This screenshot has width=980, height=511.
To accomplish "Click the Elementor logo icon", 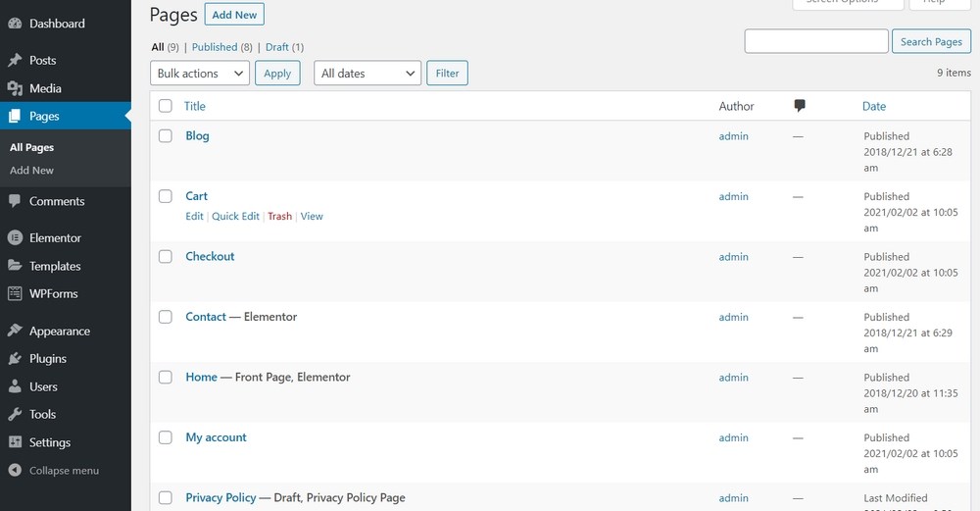I will [15, 237].
